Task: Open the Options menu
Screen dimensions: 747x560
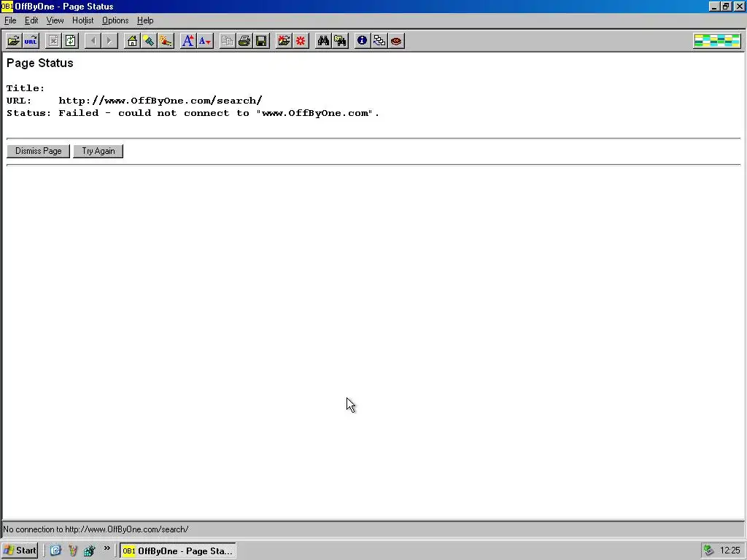Action: pos(115,20)
